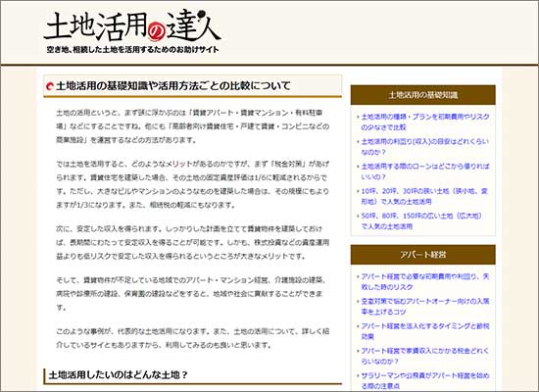The width and height of the screenshot is (539, 392).
Task: Click the heading 土地活用の基礎知識や活用方法ごとの比較について
Action: point(173,85)
